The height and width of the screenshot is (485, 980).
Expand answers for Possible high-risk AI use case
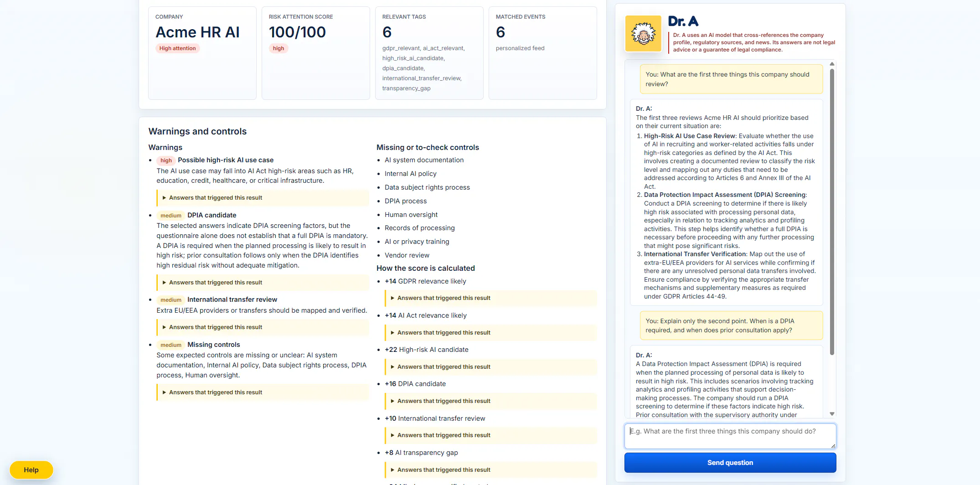tap(263, 198)
